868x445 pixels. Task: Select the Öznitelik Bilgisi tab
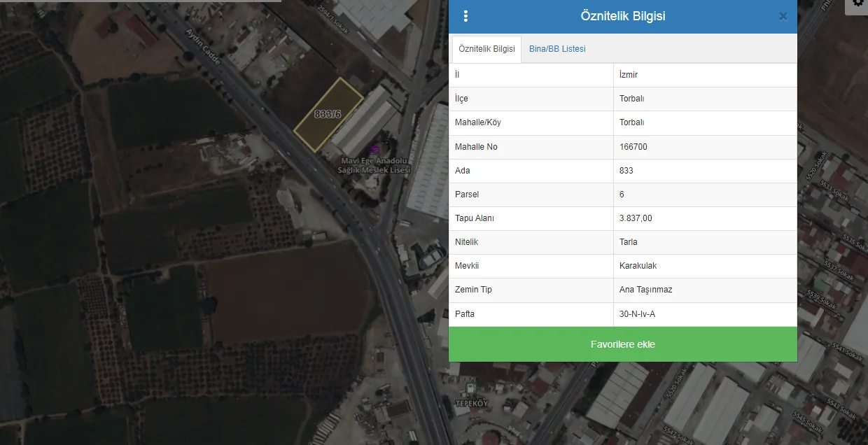[x=486, y=49]
